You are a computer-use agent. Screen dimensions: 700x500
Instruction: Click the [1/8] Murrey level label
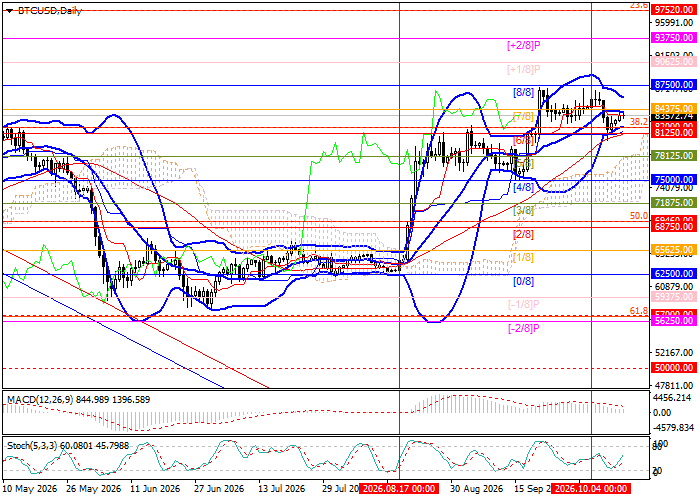click(x=523, y=258)
